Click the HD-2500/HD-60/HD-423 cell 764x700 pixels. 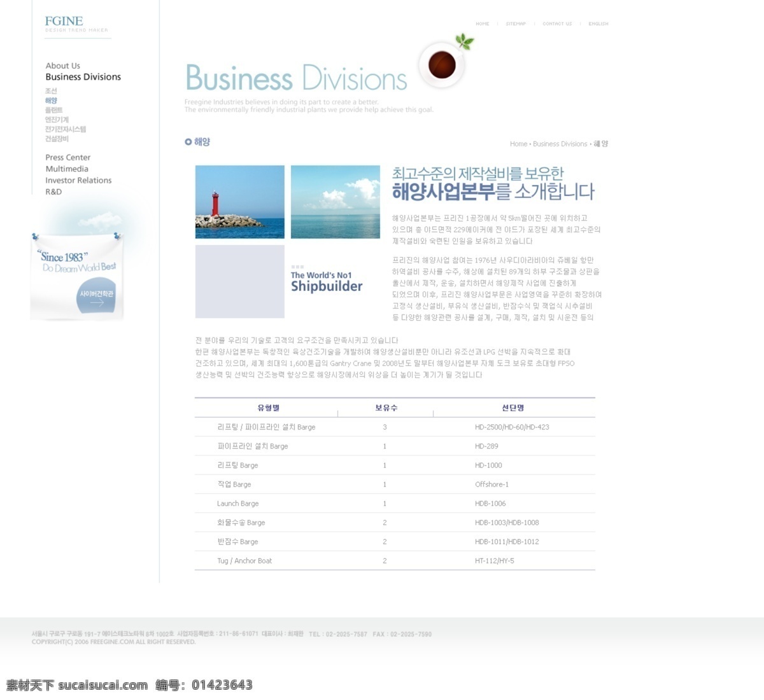512,427
